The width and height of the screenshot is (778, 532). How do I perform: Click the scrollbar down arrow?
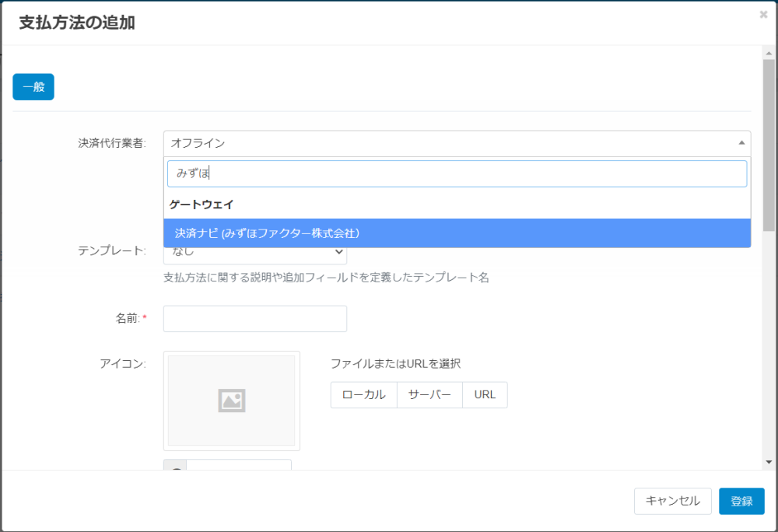coord(769,462)
